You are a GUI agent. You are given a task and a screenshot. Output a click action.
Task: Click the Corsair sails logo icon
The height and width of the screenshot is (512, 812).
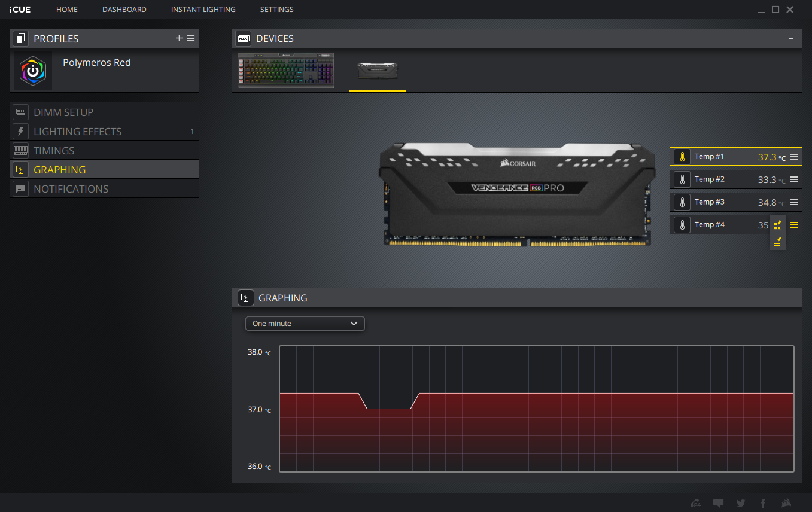[x=786, y=503]
